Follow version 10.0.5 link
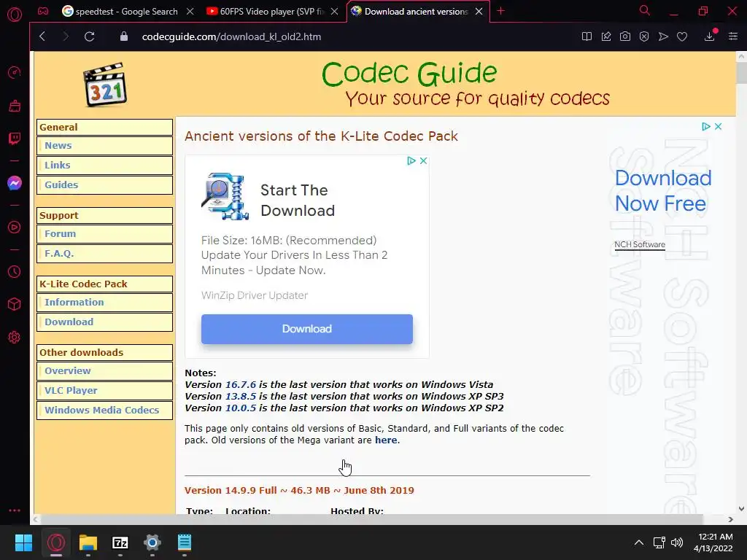 [x=241, y=408]
